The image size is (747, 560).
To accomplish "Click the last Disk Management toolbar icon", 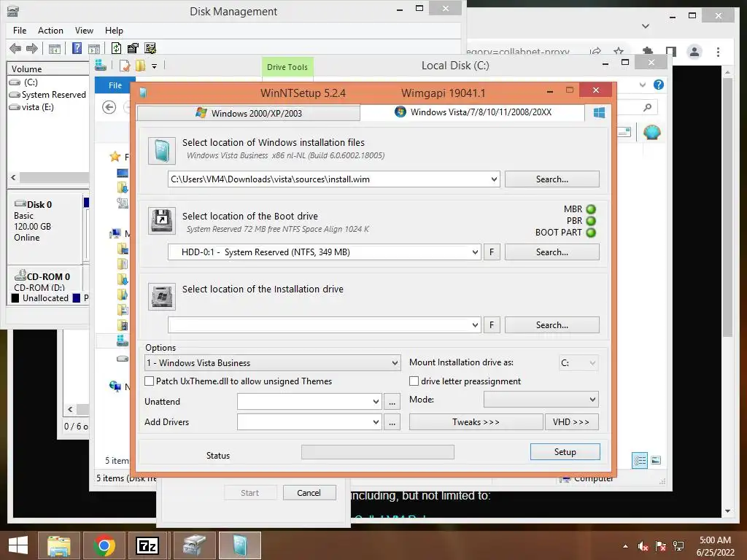I will [x=150, y=48].
